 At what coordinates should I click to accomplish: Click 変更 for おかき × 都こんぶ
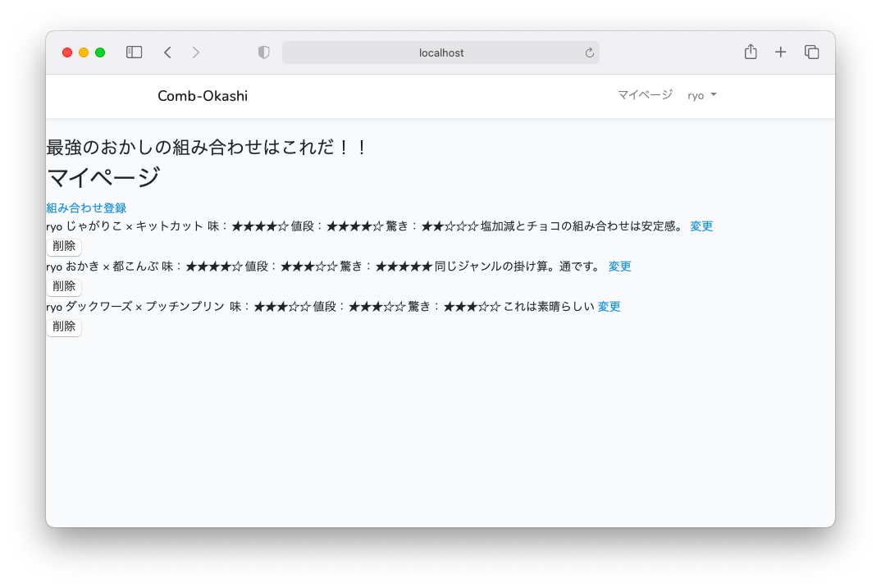coord(619,267)
